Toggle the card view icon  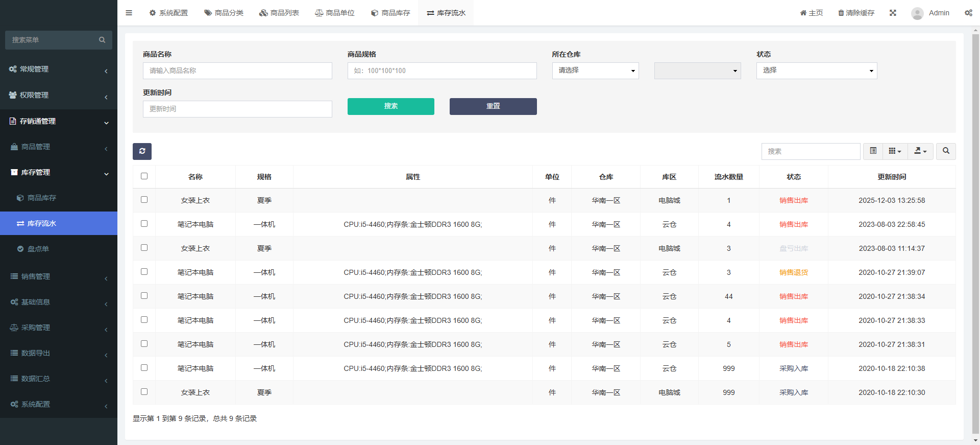[873, 151]
